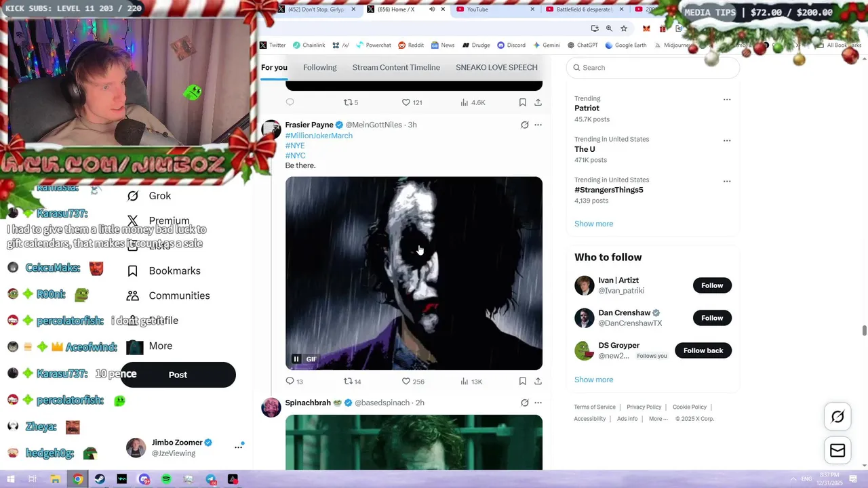Screen dimensions: 868x488
Task: Open more options for The U trend
Action: pyautogui.click(x=727, y=140)
